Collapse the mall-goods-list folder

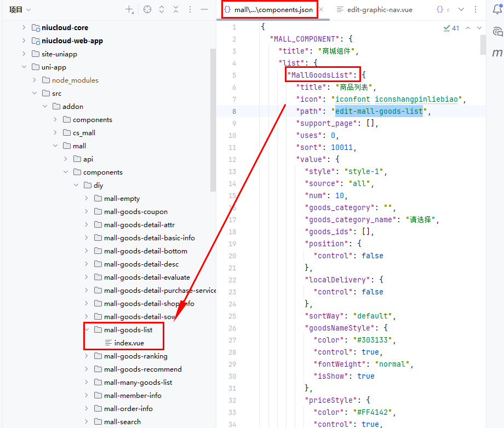pyautogui.click(x=87, y=330)
